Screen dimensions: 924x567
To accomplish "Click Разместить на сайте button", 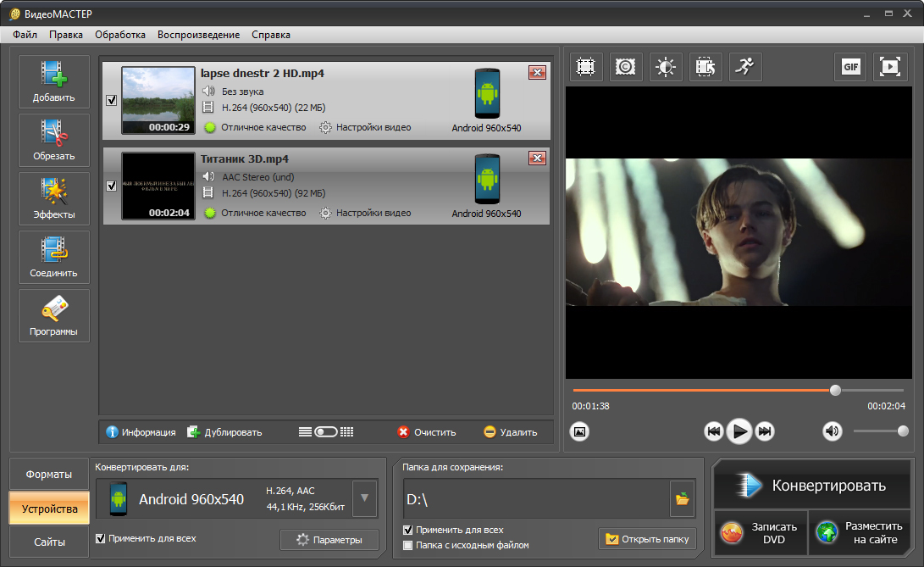I will (860, 533).
